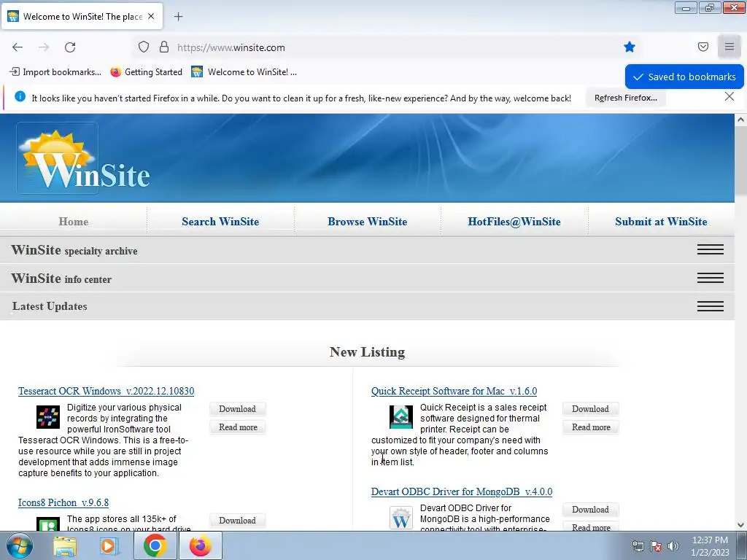
Task: Download Tesseract OCR Windows
Action: [237, 409]
